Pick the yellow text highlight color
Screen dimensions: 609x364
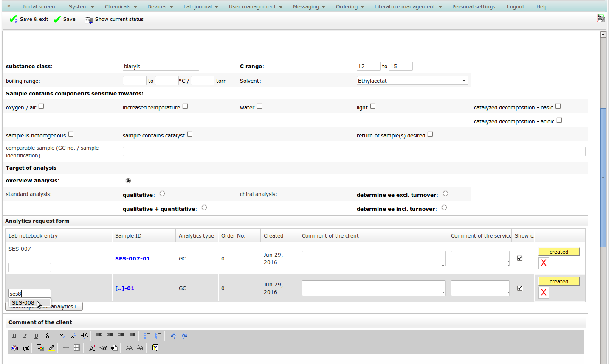coord(51,348)
